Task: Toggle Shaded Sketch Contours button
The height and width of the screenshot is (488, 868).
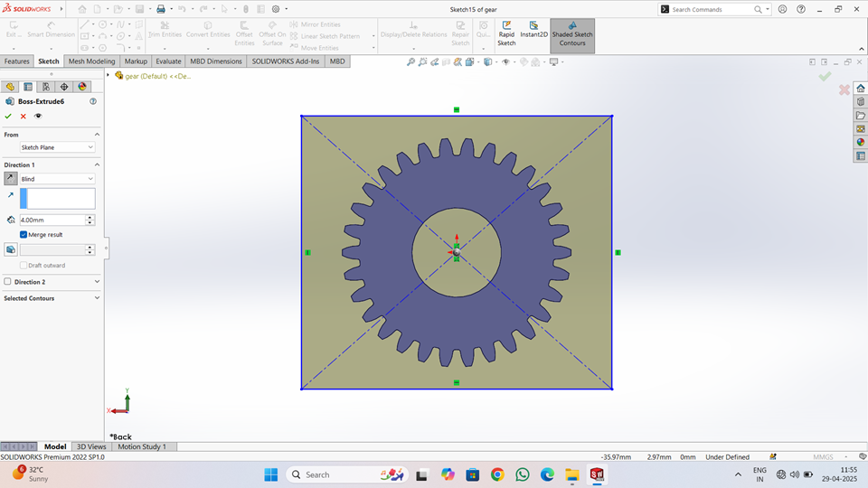Action: coord(572,35)
